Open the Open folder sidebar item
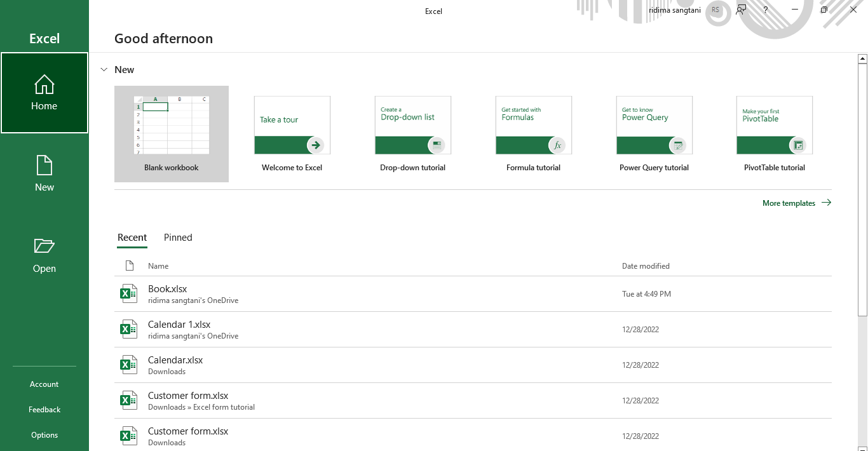This screenshot has height=451, width=868. click(x=44, y=255)
